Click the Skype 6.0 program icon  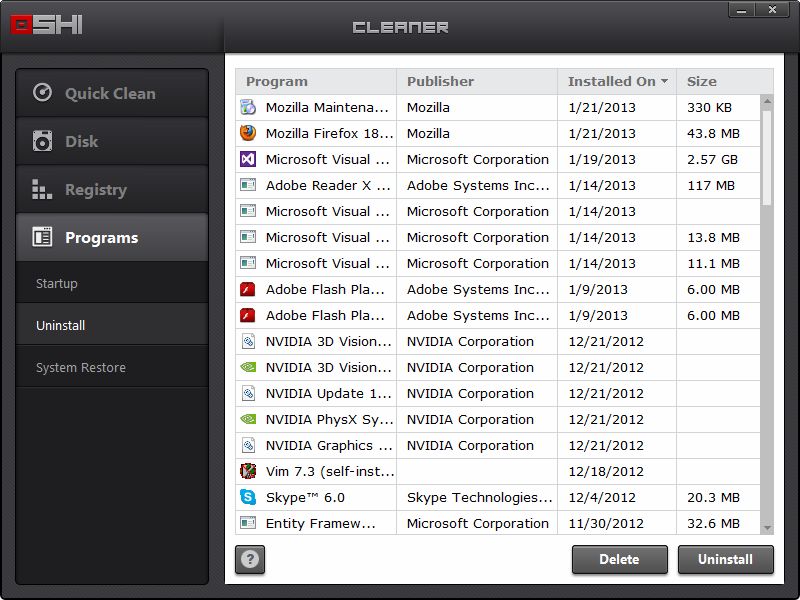pos(248,497)
